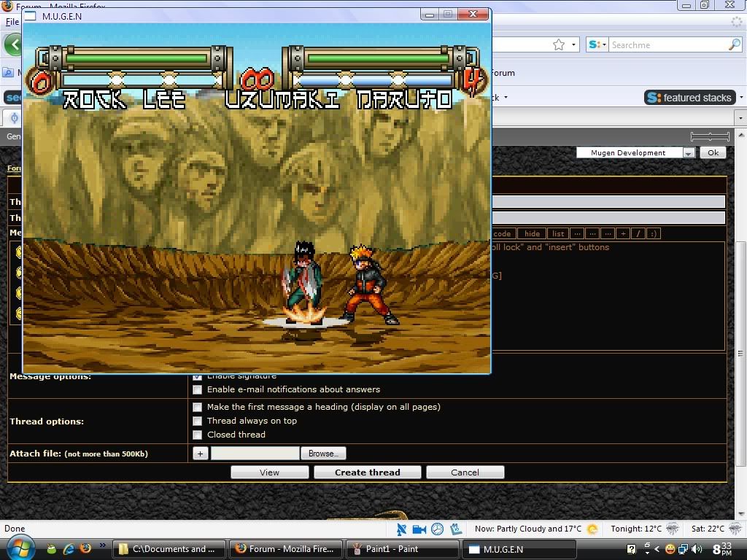Click the featured stacks button
The image size is (747, 560).
click(x=690, y=98)
